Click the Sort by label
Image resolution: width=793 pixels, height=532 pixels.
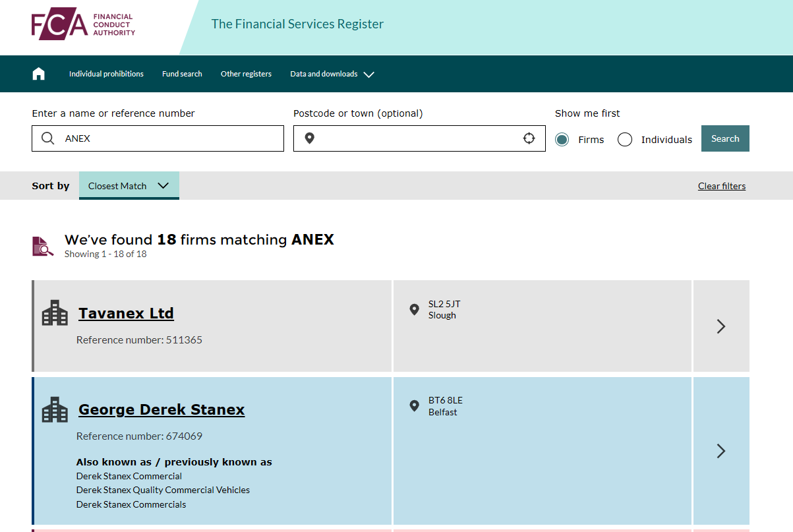pyautogui.click(x=51, y=186)
